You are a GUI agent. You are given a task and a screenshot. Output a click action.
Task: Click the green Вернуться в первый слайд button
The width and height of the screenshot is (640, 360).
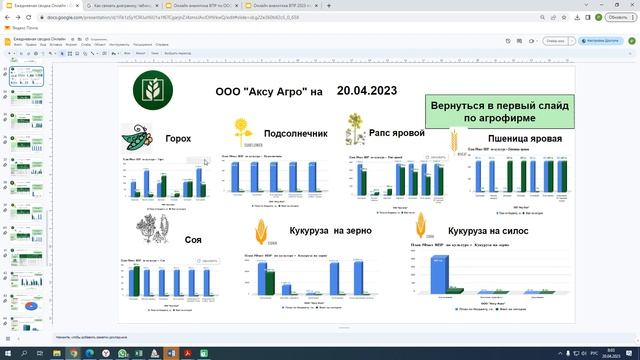pyautogui.click(x=500, y=112)
